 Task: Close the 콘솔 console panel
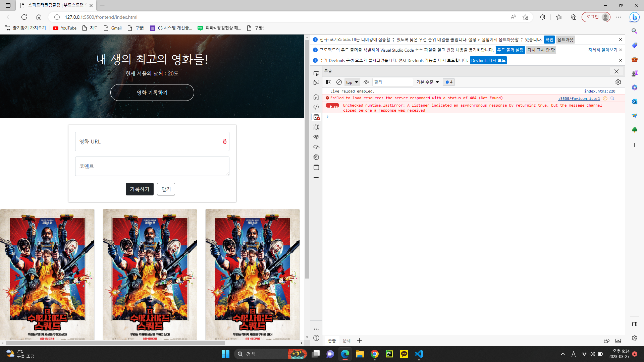pyautogui.click(x=616, y=71)
